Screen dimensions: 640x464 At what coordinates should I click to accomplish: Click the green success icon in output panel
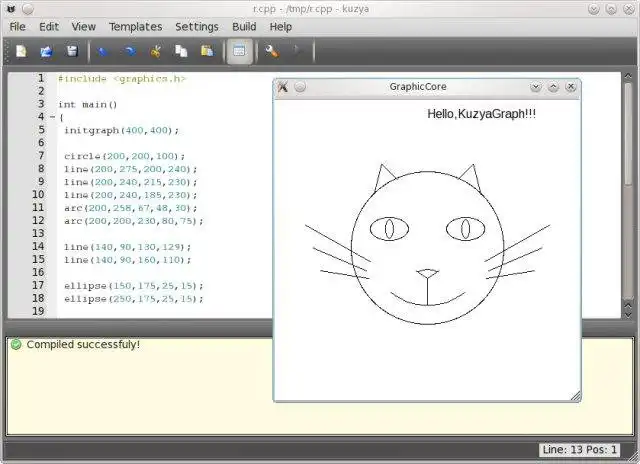pos(16,344)
